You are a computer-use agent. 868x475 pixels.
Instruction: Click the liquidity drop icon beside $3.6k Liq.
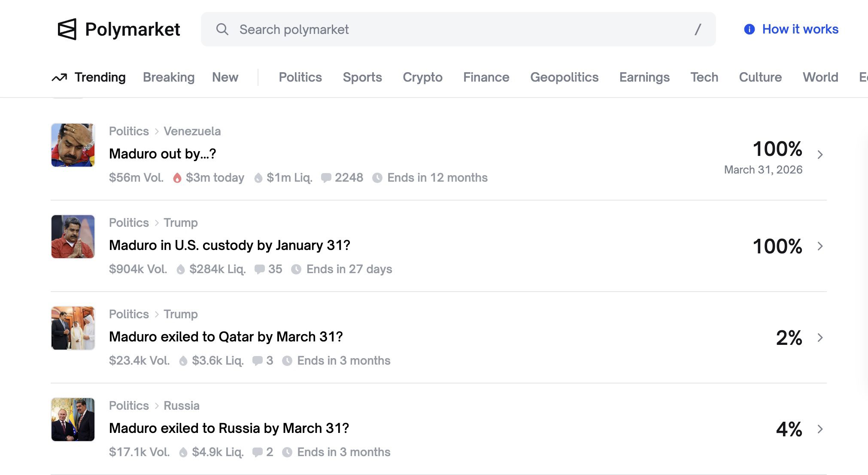coord(183,361)
